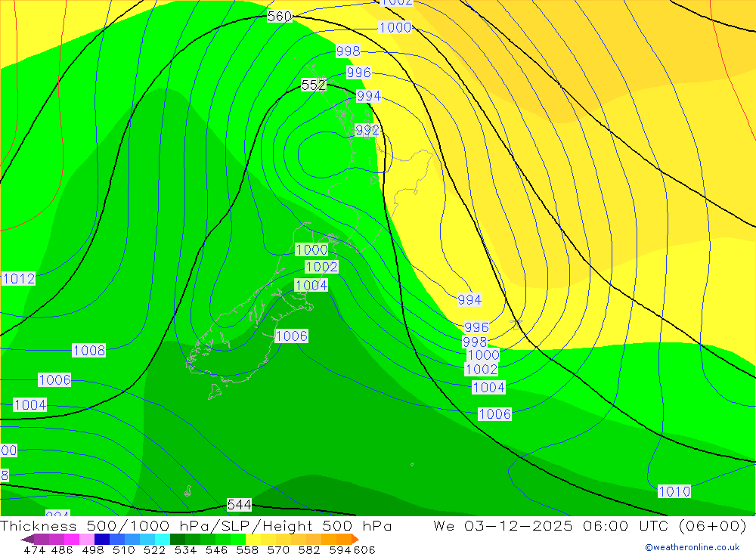Select the 1008 isobar label

tap(88, 350)
